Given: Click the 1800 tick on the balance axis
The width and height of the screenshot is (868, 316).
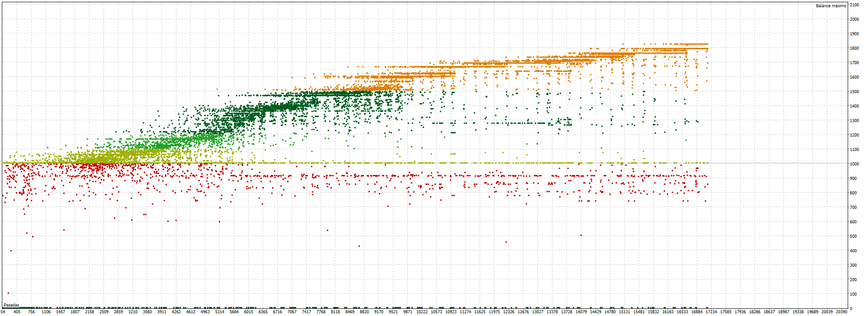Looking at the screenshot, I should pos(854,48).
